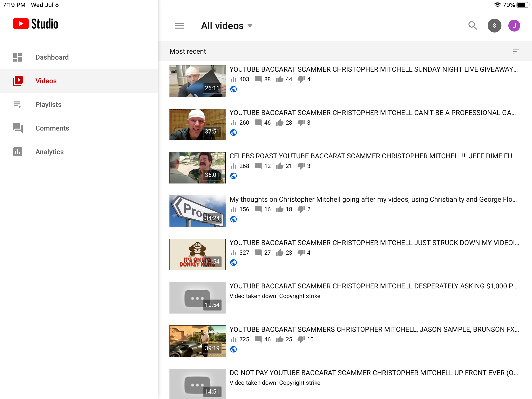Click the Playlists list icon
Screen dimensions: 532x399
point(17,105)
